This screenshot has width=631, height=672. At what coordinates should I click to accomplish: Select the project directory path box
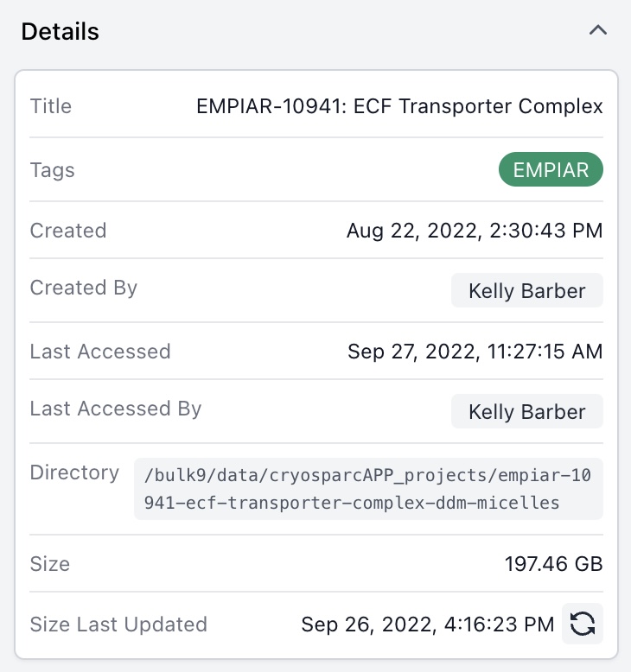[368, 489]
